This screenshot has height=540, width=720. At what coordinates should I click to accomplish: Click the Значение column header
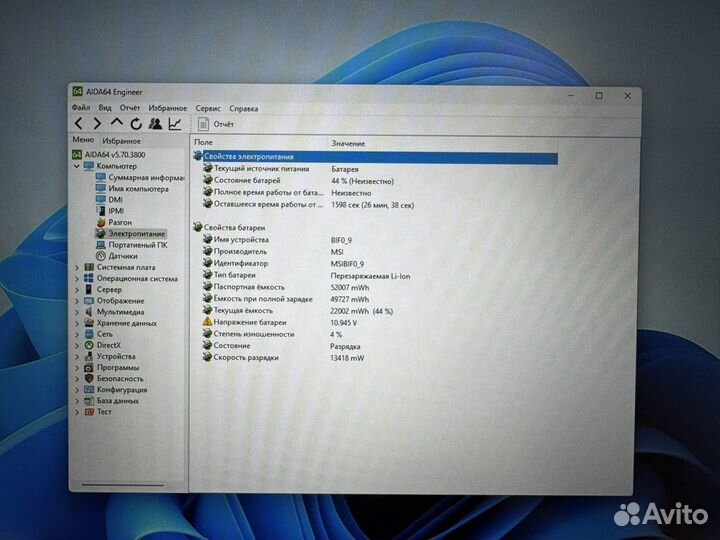pos(349,144)
